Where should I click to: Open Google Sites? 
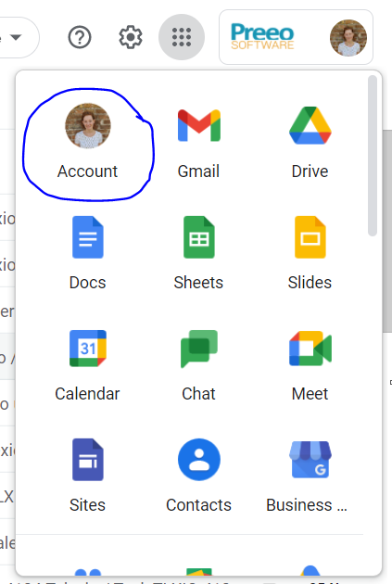pyautogui.click(x=87, y=476)
